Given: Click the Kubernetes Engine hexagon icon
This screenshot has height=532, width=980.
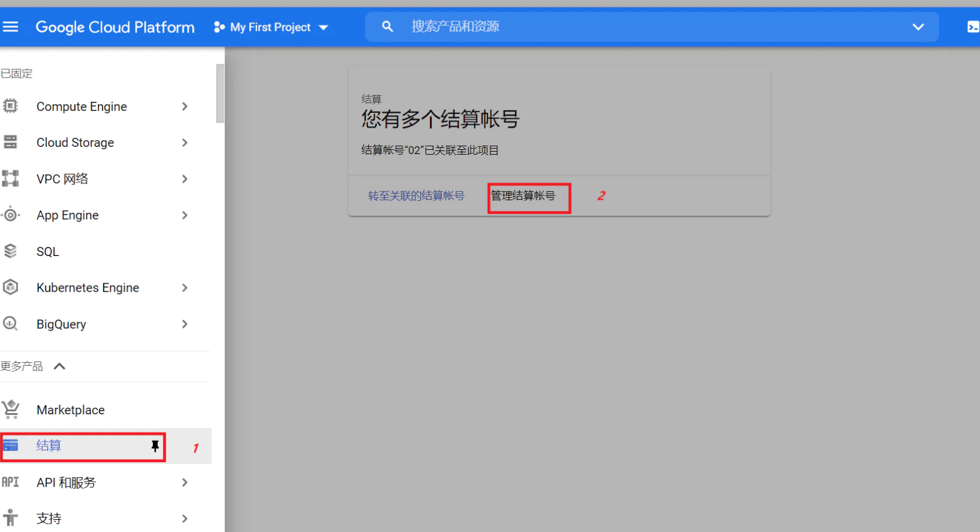Looking at the screenshot, I should [x=10, y=288].
